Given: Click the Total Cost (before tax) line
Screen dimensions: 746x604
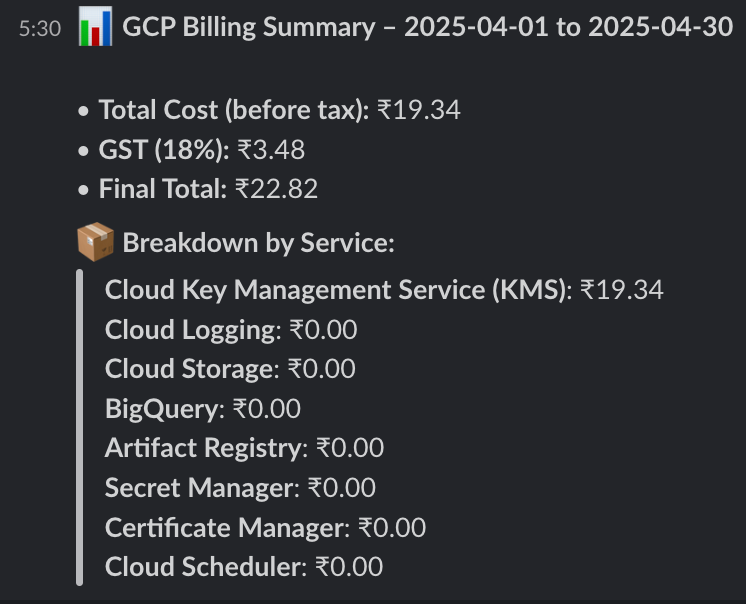Looking at the screenshot, I should tap(279, 110).
